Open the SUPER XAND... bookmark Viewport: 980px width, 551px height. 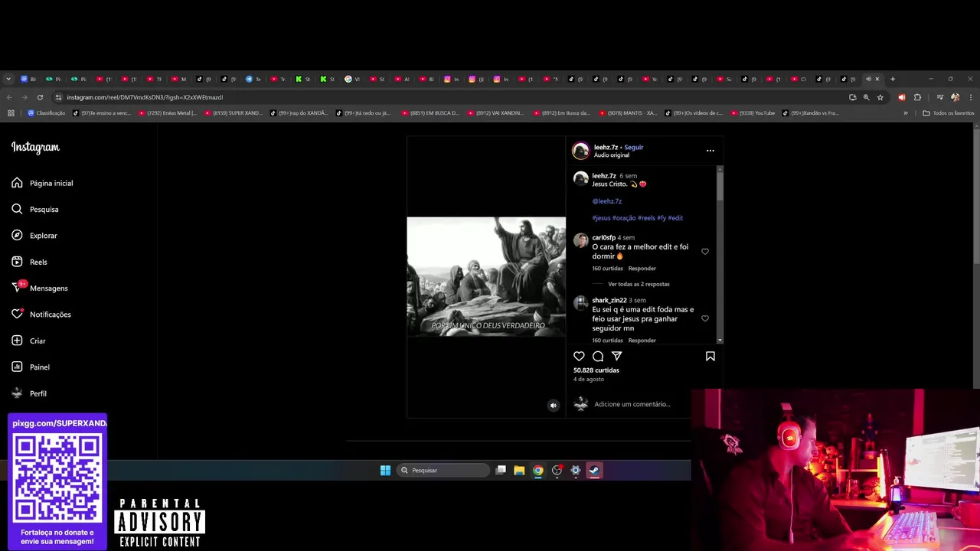[x=234, y=113]
